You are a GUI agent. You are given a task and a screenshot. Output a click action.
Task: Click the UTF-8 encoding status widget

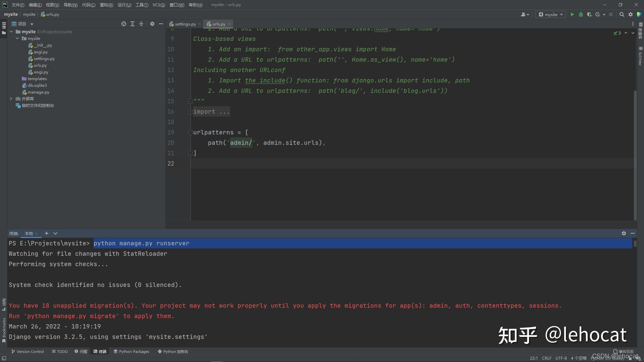pyautogui.click(x=561, y=358)
